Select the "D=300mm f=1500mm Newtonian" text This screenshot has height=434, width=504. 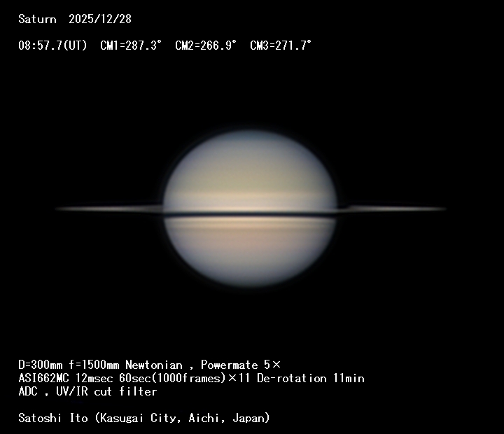[100, 365]
